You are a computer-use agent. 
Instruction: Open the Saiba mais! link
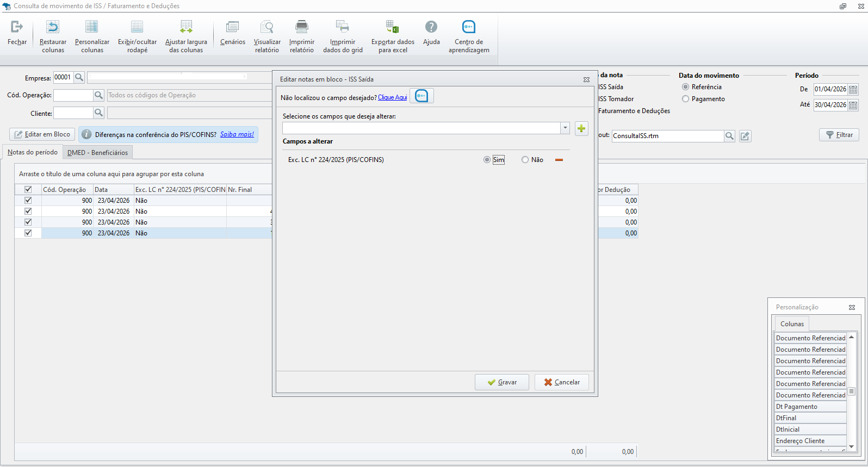pyautogui.click(x=237, y=134)
